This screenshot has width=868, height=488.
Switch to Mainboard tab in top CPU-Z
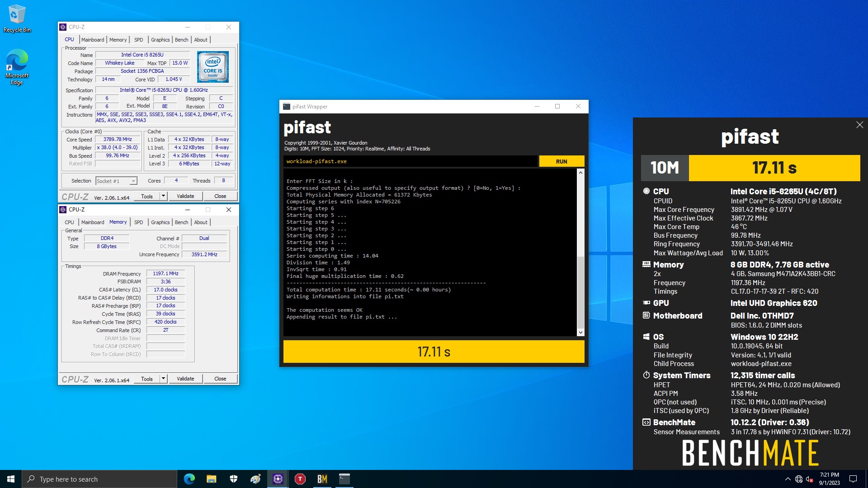tap(93, 40)
